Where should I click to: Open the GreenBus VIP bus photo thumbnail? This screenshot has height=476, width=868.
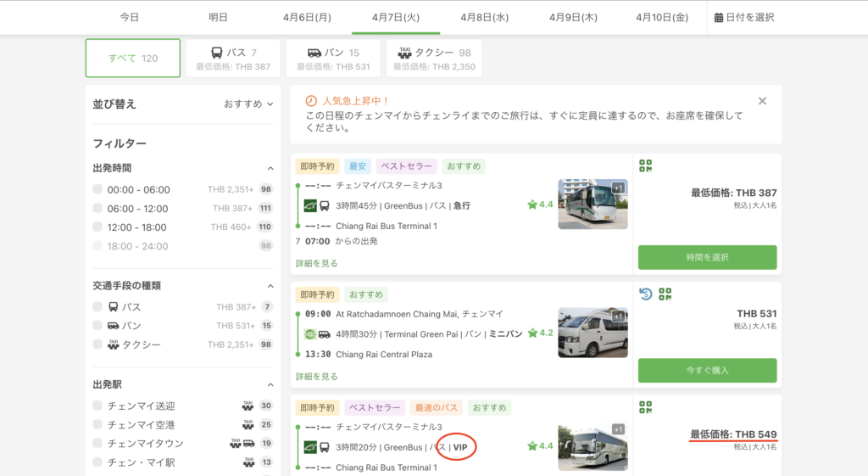[593, 448]
